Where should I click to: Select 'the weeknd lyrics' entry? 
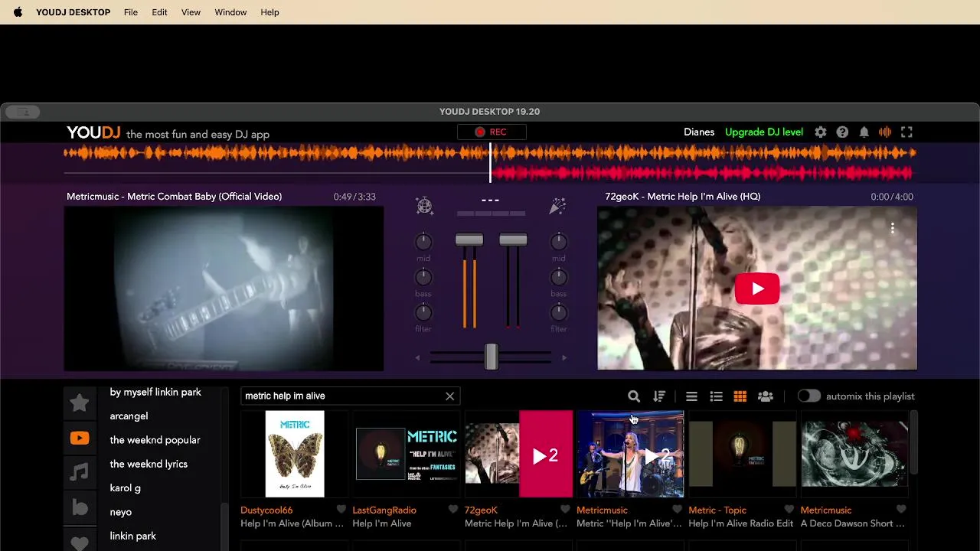click(149, 464)
